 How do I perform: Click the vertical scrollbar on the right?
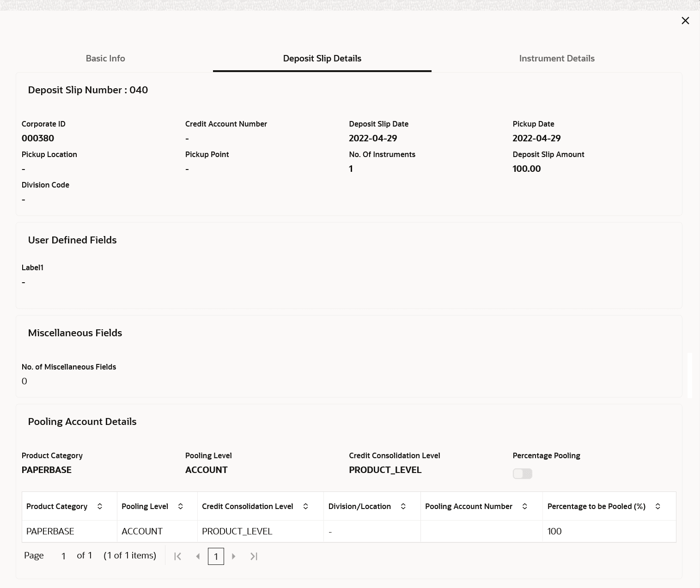point(690,375)
